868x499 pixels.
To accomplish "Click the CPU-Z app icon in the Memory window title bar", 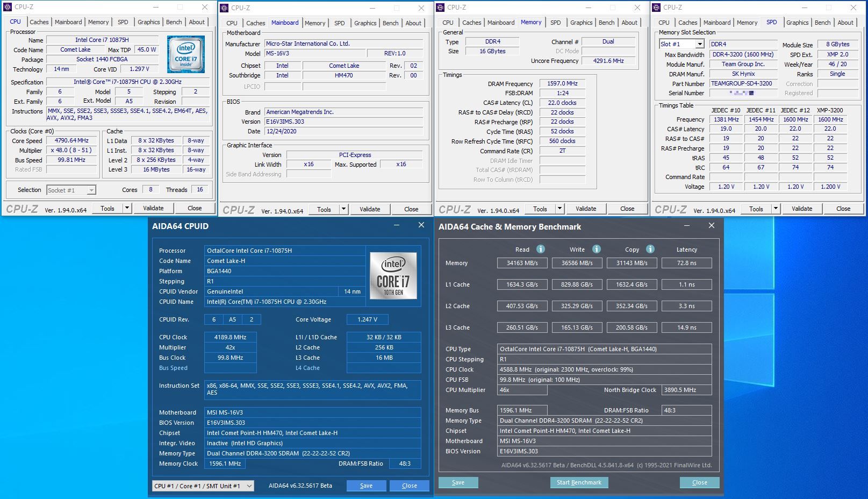I will [x=440, y=7].
